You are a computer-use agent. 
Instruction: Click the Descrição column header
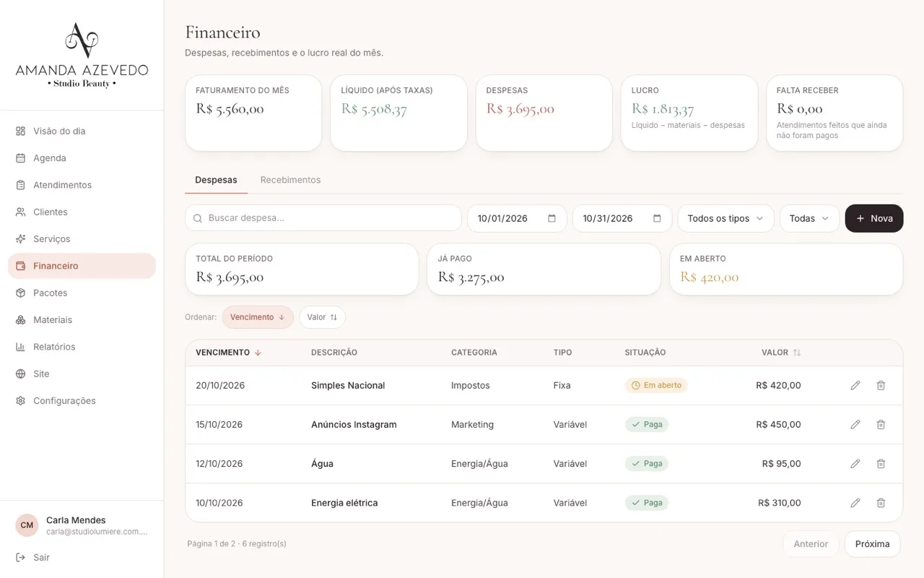(334, 353)
